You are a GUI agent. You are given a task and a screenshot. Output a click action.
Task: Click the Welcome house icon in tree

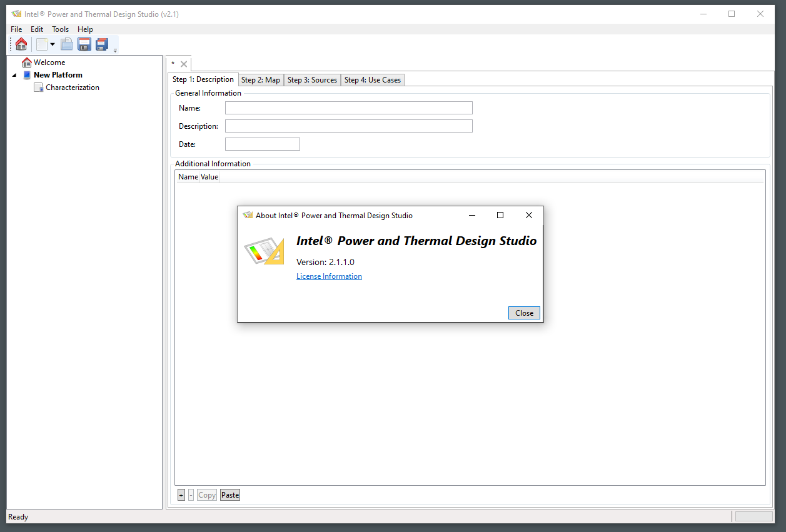tap(26, 63)
